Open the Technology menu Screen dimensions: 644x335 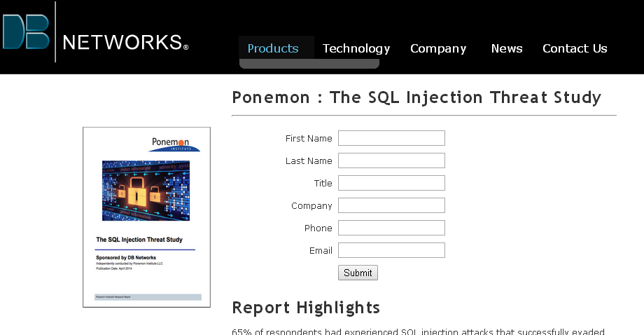356,49
